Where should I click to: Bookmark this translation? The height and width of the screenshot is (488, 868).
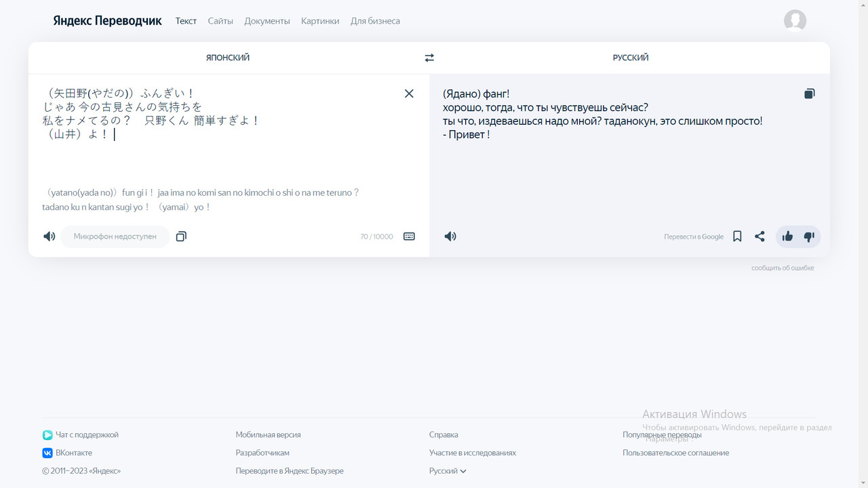click(x=737, y=237)
